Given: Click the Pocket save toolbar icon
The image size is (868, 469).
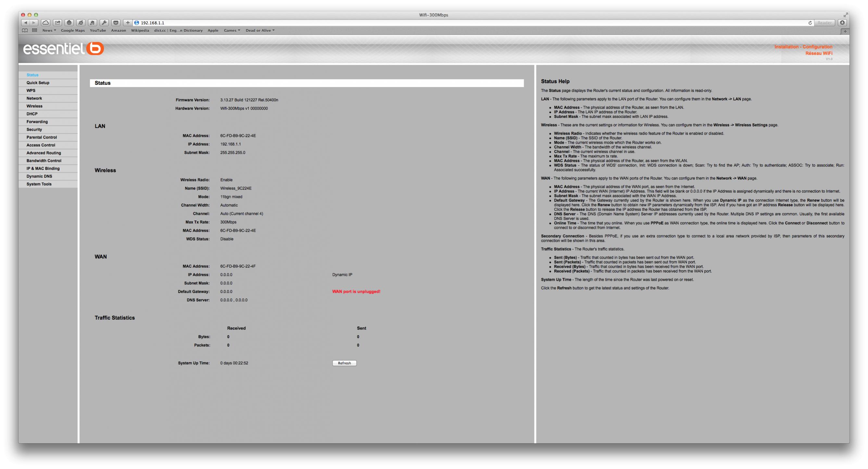Looking at the screenshot, I should (116, 23).
